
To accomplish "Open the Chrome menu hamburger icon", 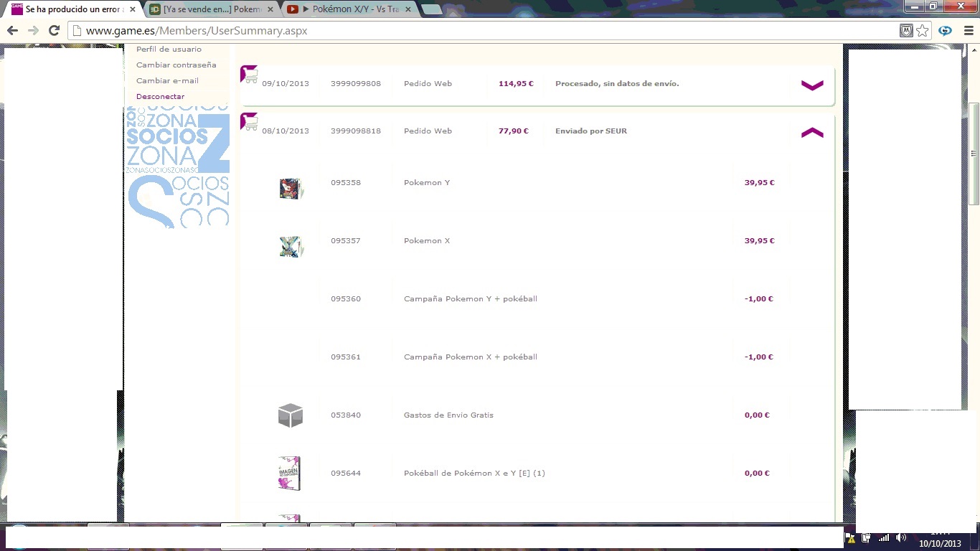I will pyautogui.click(x=967, y=31).
